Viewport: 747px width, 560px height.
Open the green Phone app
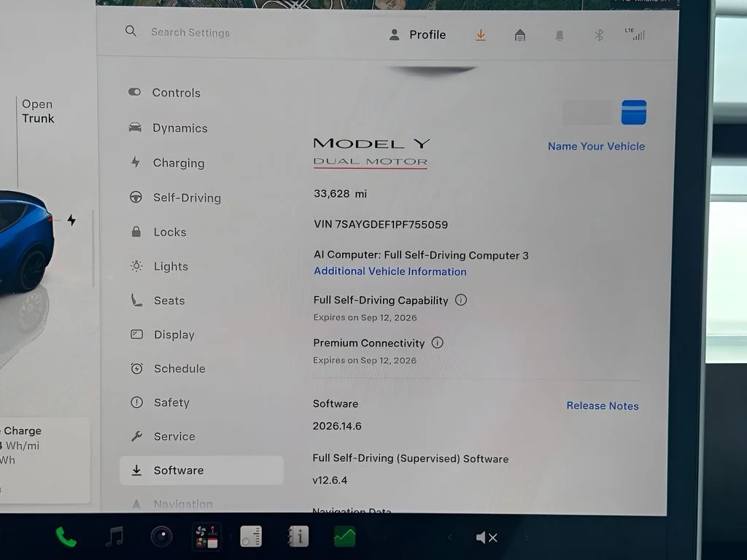(x=66, y=537)
